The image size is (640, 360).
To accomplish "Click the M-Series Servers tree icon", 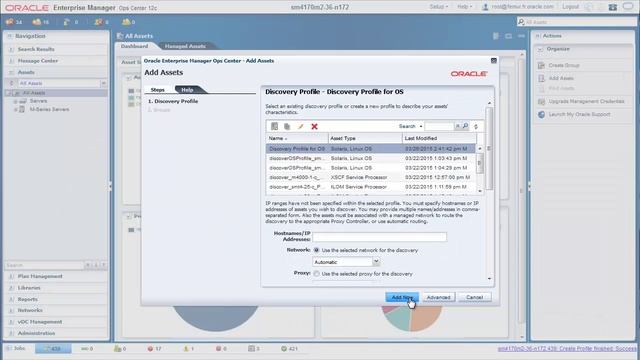I will 22,109.
